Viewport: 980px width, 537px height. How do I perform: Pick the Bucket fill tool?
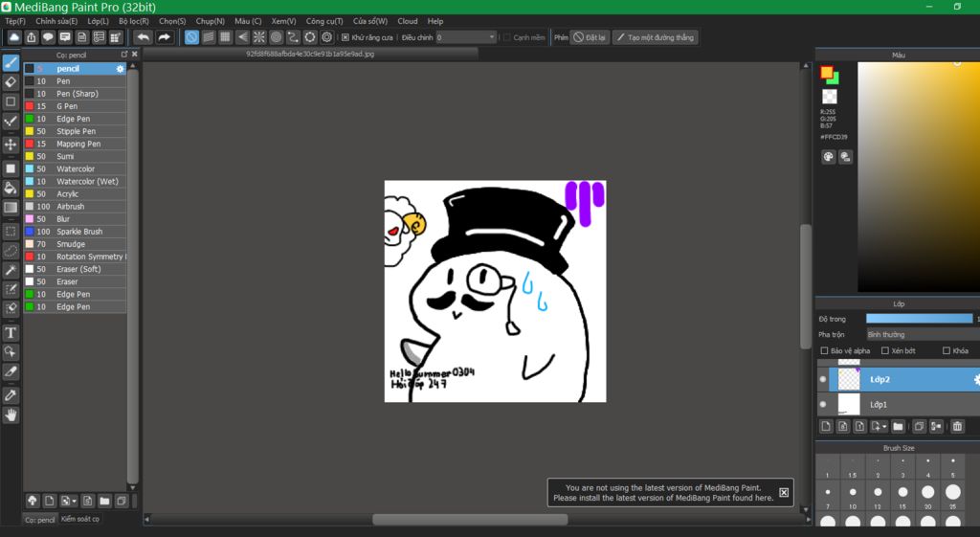click(11, 188)
